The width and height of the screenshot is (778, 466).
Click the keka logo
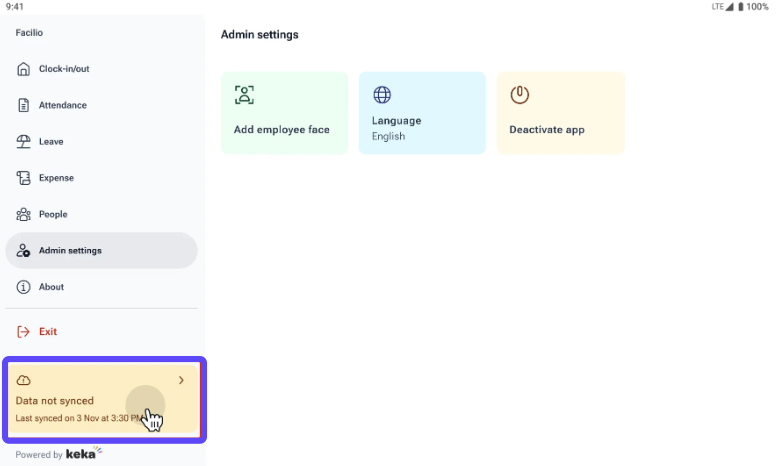point(82,454)
